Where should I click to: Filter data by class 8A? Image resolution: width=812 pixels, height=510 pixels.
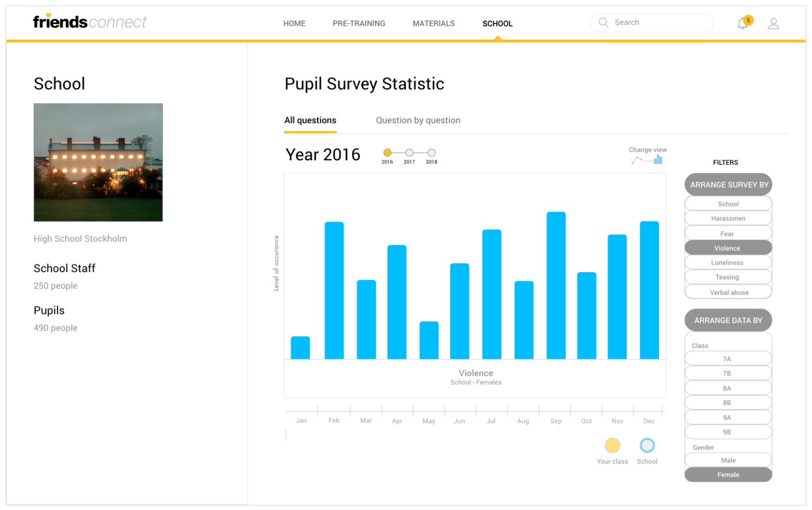coord(729,388)
